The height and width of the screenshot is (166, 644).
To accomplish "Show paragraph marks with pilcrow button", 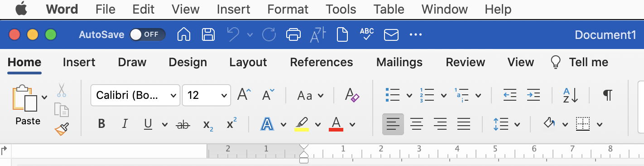I will 607,95.
